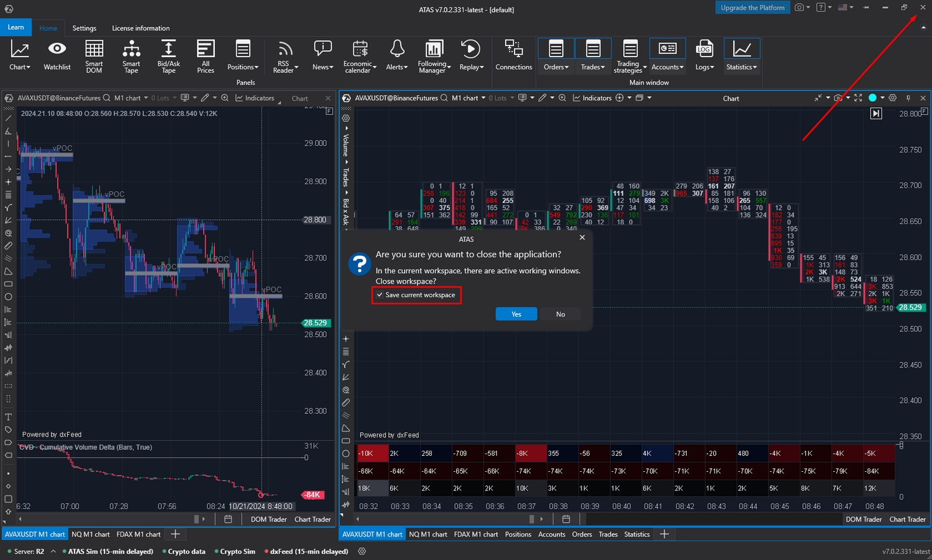The width and height of the screenshot is (932, 560).
Task: Open the Smart Tape panel
Action: pos(131,56)
